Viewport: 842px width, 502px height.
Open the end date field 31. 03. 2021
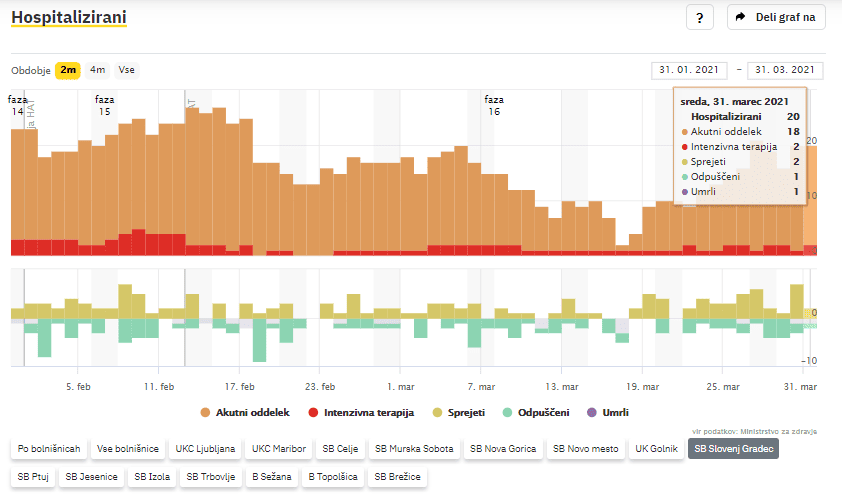785,70
